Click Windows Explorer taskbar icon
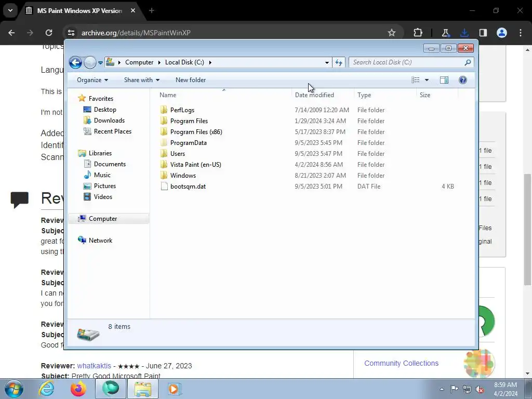The height and width of the screenshot is (399, 532). coord(143,389)
